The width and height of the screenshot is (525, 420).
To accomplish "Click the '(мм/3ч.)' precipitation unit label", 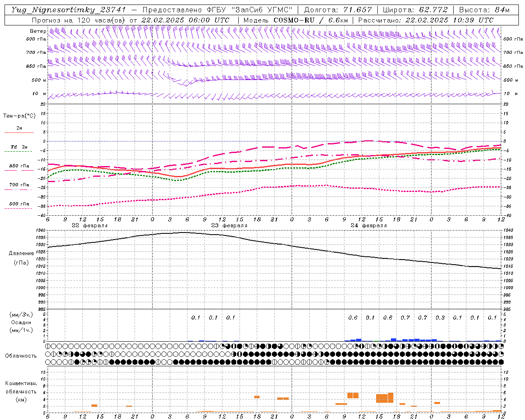I will [x=21, y=315].
